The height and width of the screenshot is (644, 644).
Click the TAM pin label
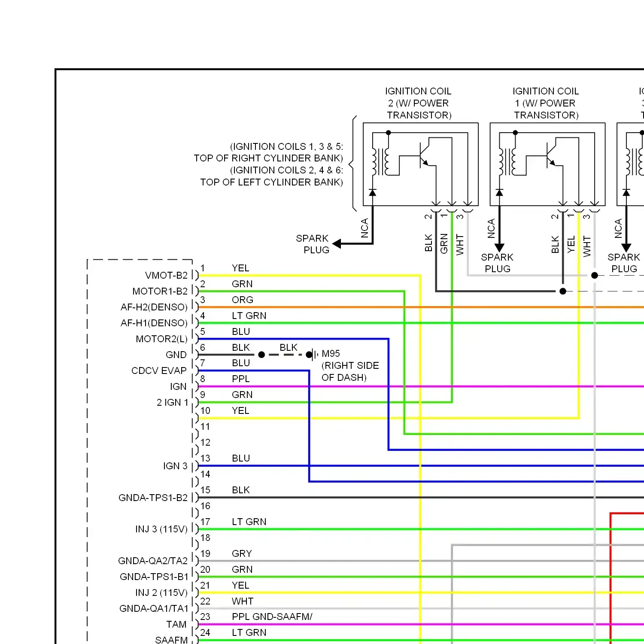(176, 624)
